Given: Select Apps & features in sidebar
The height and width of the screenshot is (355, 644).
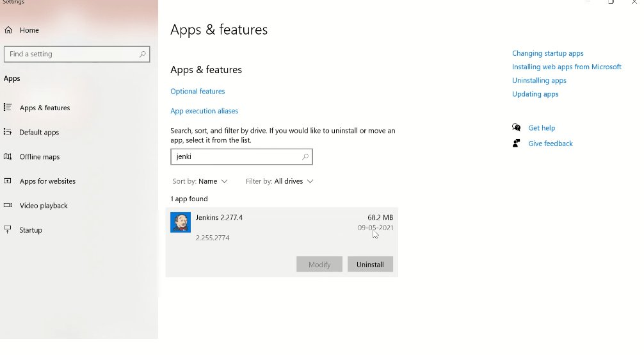Looking at the screenshot, I should pos(45,108).
